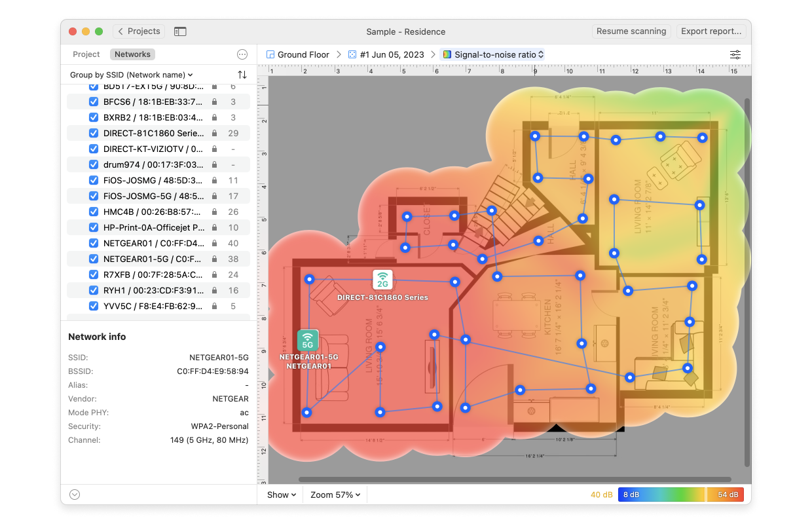Click the lock icon next to BFCS6 network
The height and width of the screenshot is (524, 812).
pos(215,102)
